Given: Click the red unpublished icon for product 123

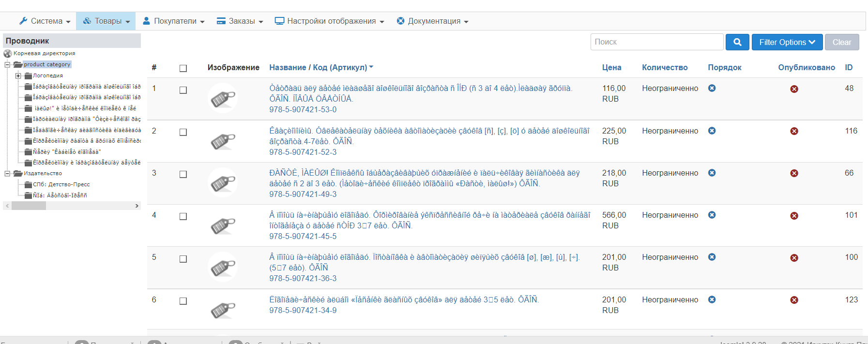Looking at the screenshot, I should tap(794, 300).
